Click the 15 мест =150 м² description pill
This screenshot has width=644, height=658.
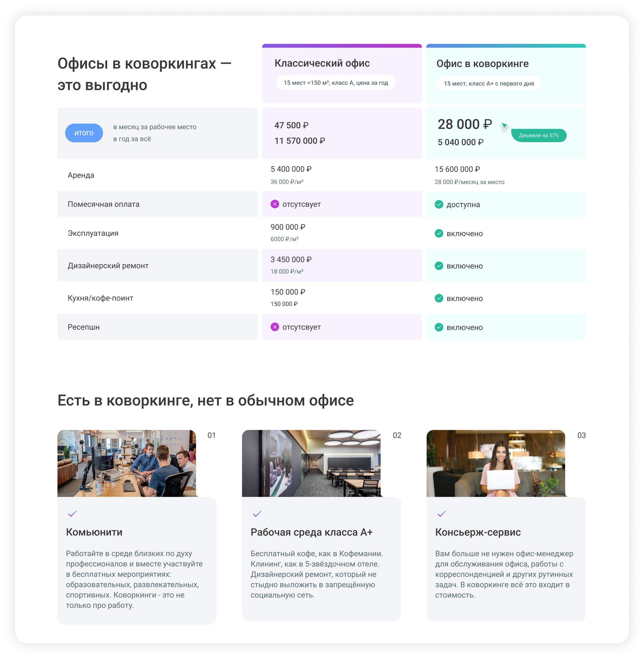point(336,83)
